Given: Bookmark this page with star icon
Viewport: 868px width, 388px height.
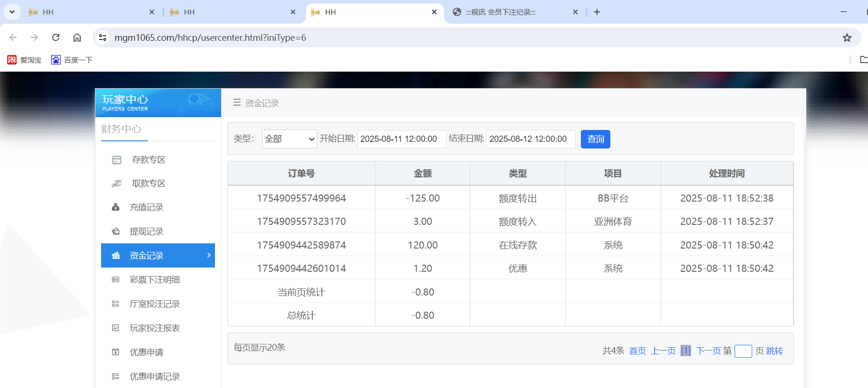Looking at the screenshot, I should tap(847, 38).
